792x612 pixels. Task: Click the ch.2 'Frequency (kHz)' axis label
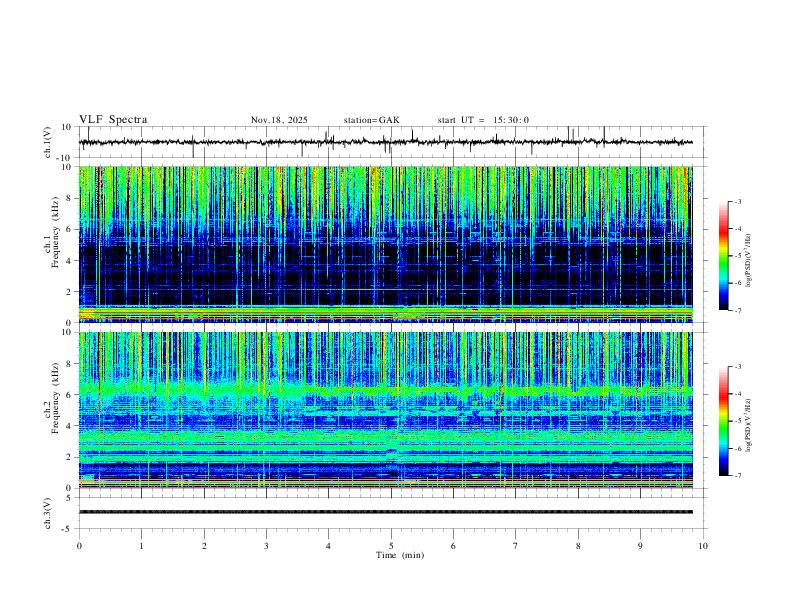(55, 397)
